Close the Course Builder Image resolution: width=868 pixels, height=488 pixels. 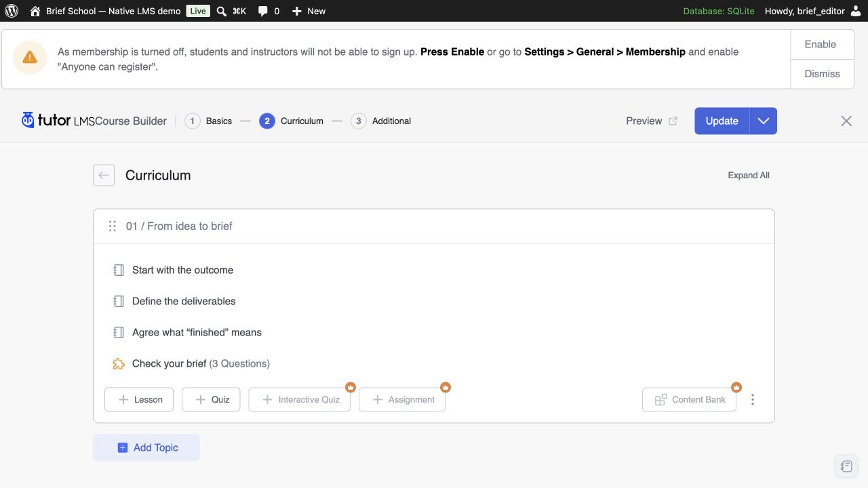pos(846,121)
